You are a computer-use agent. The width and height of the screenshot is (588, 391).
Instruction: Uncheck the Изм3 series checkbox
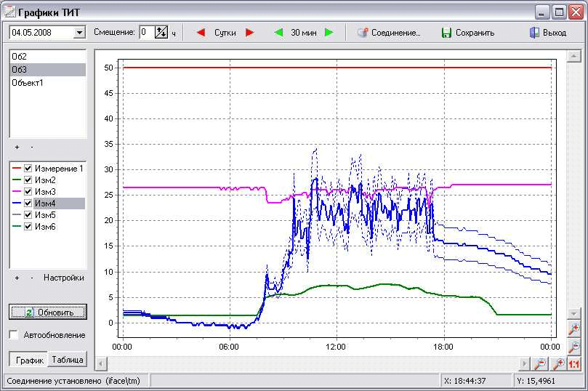pyautogui.click(x=28, y=191)
